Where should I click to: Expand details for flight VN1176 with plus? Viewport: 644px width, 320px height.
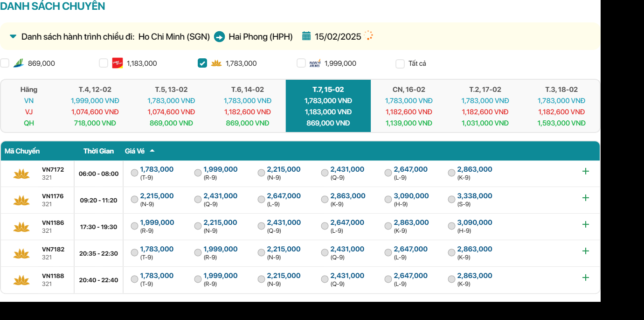click(x=586, y=198)
